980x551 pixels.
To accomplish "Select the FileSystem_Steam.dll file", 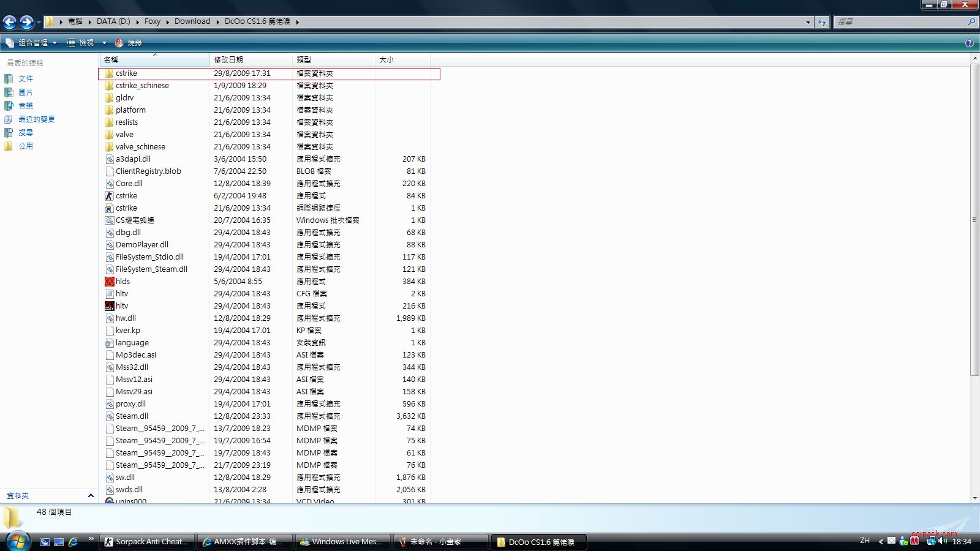I will [x=151, y=269].
